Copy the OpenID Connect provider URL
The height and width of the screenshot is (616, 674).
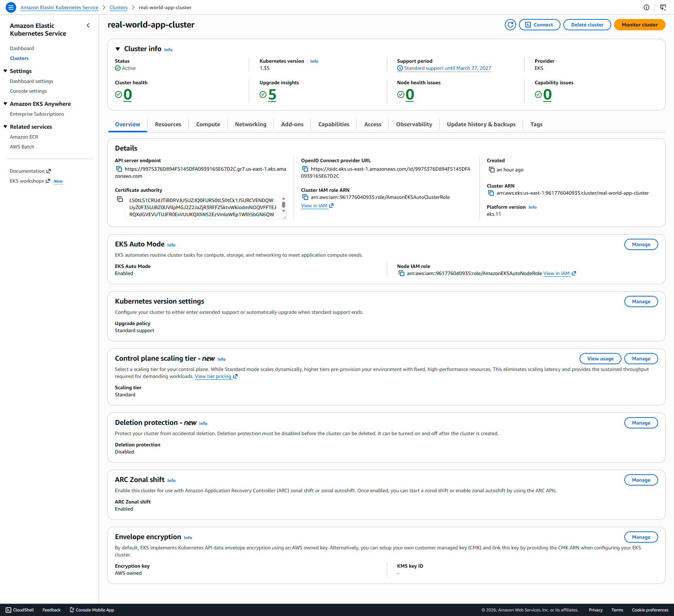click(305, 169)
